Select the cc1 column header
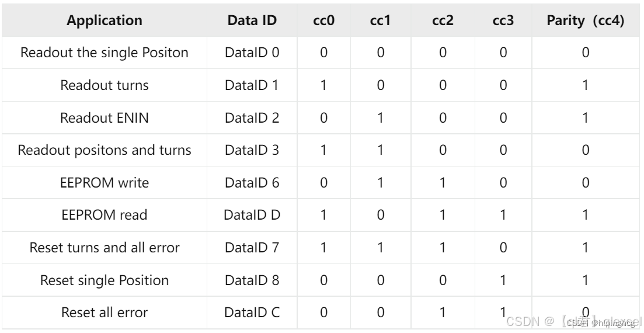 click(x=380, y=20)
